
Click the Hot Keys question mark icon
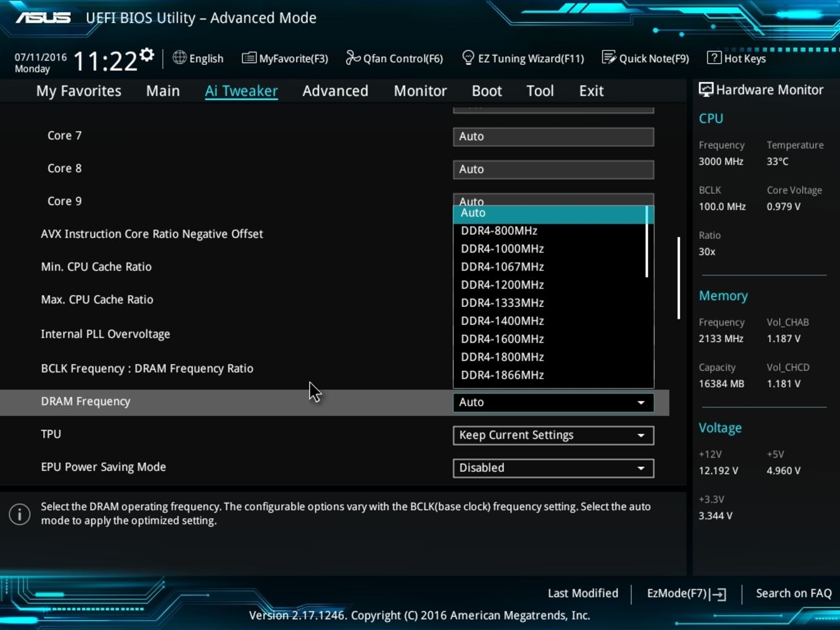pos(713,57)
